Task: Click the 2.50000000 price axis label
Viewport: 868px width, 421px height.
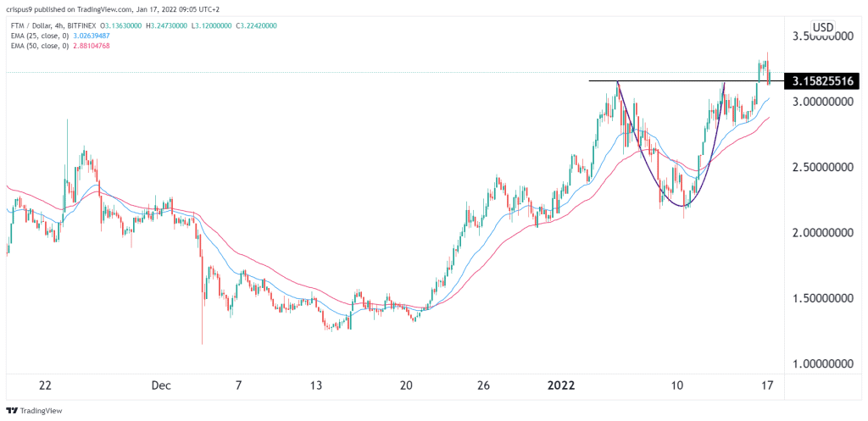Action: click(822, 168)
